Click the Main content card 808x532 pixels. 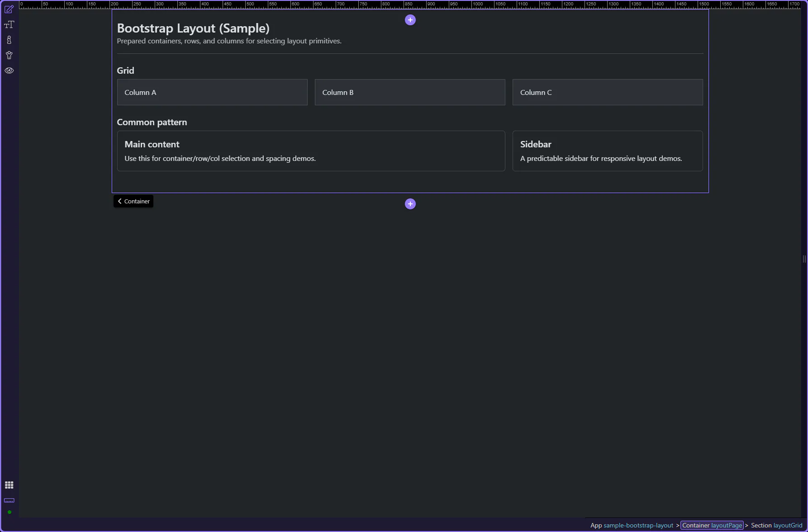coord(311,151)
